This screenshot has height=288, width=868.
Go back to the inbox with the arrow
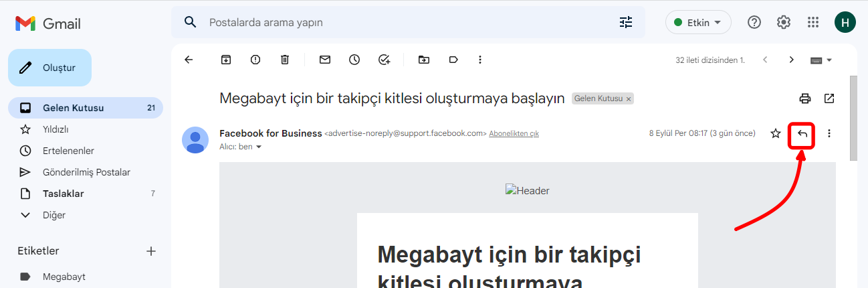pos(189,60)
